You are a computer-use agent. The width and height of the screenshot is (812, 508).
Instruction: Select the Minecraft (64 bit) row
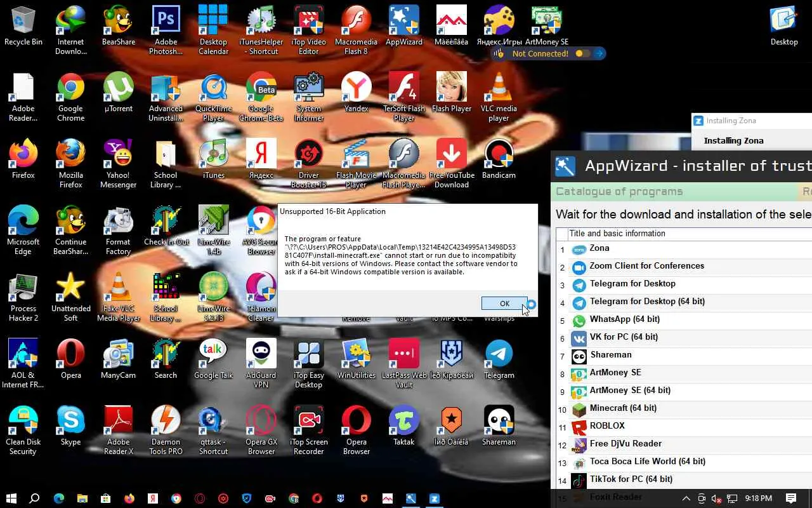684,409
